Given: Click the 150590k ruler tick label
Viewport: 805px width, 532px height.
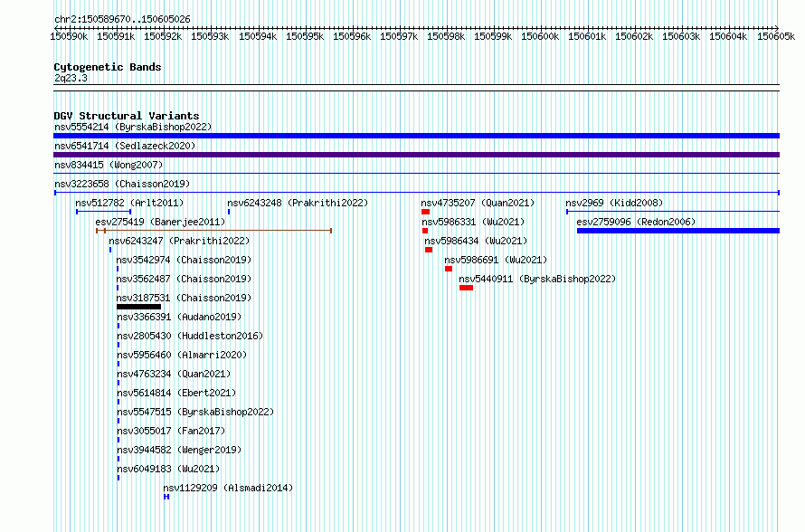Looking at the screenshot, I should pos(69,36).
